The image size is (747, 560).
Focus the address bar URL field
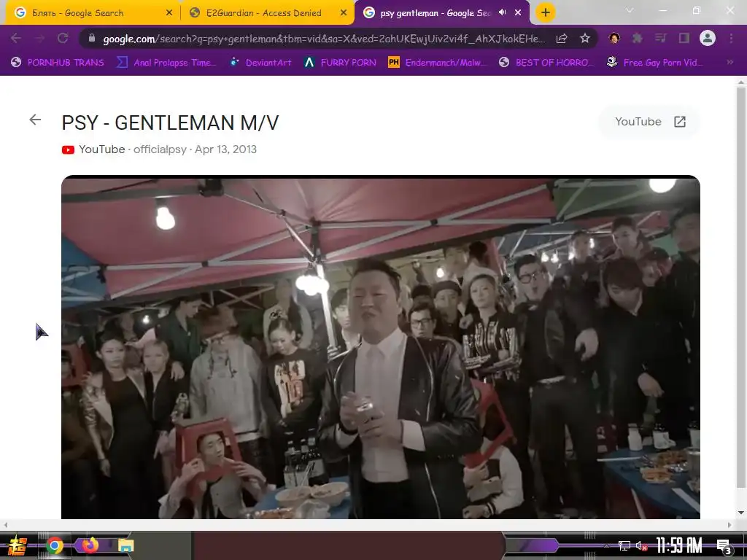click(x=324, y=39)
